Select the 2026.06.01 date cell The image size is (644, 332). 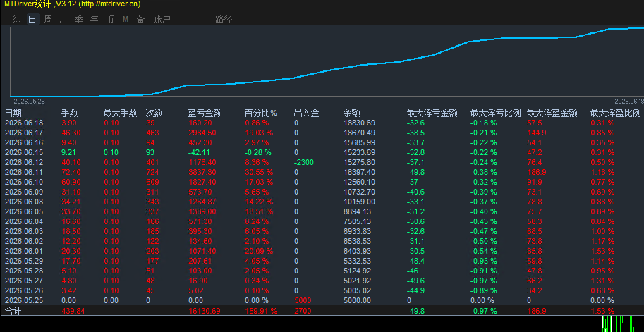(24, 251)
